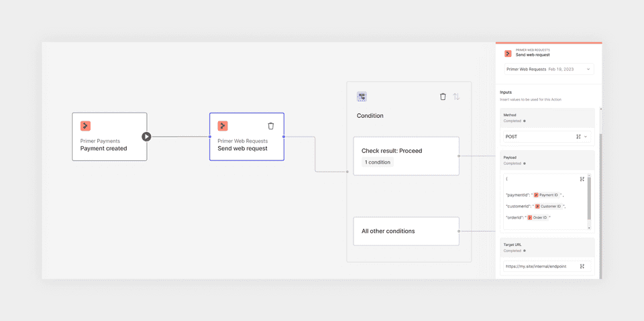Click the Payment ID variable chip
This screenshot has width=644, height=321.
click(x=547, y=195)
